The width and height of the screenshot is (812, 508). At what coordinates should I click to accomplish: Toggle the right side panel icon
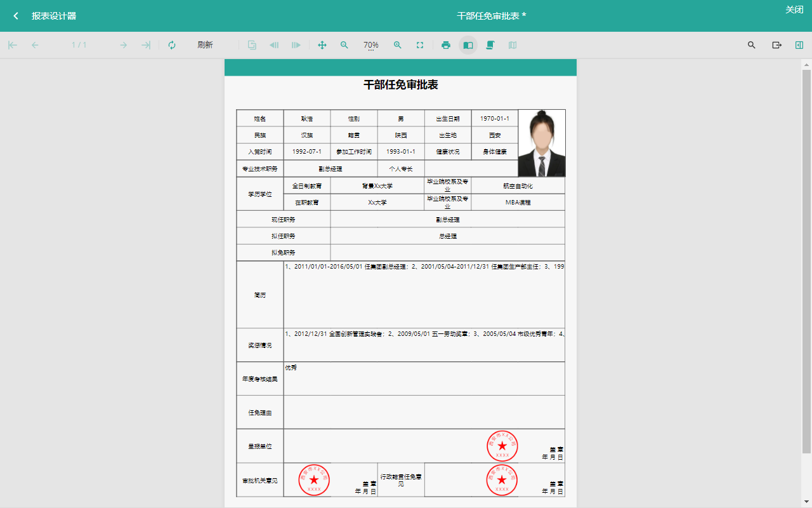click(x=799, y=45)
